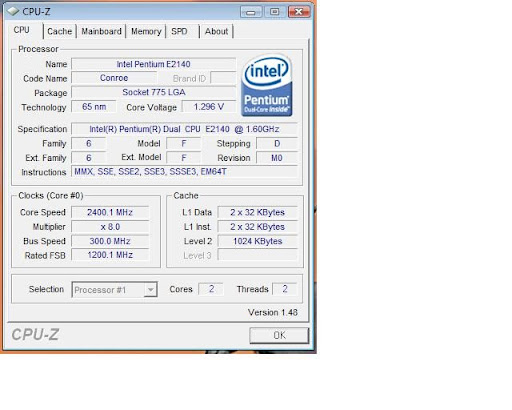The image size is (512, 410).
Task: Open the About tab
Action: click(x=216, y=31)
